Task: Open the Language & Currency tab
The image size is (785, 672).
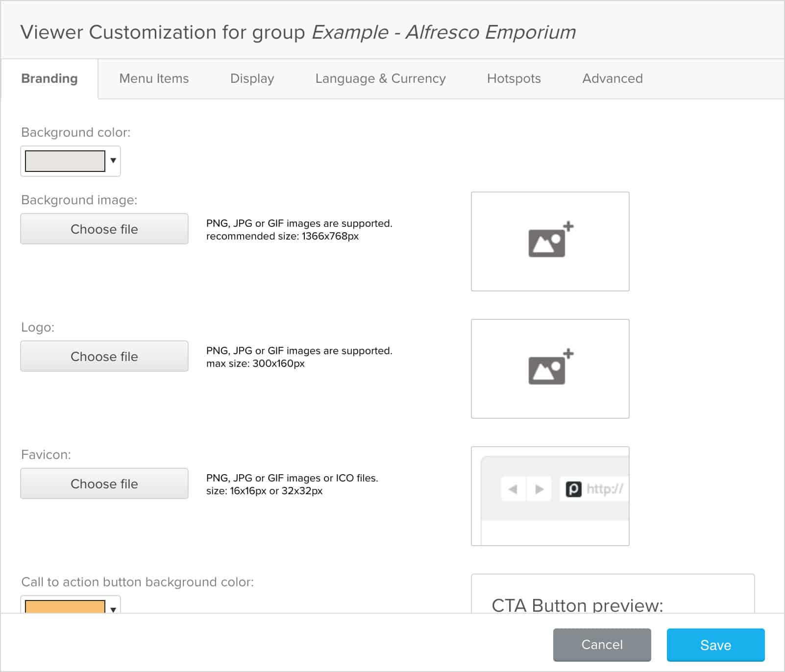Action: (380, 78)
